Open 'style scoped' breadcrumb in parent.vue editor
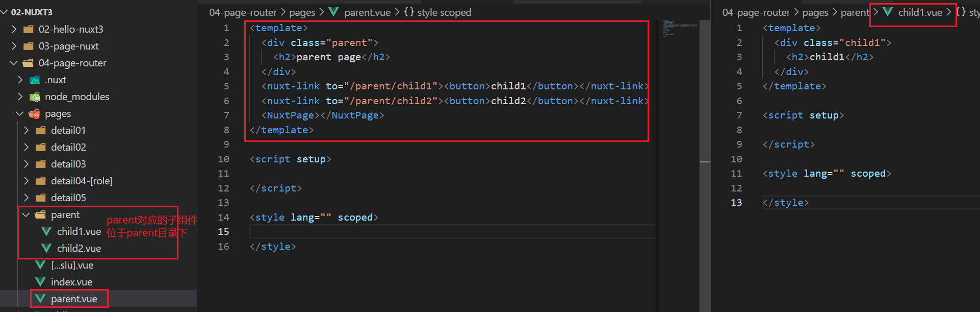Image resolution: width=980 pixels, height=312 pixels. point(444,12)
